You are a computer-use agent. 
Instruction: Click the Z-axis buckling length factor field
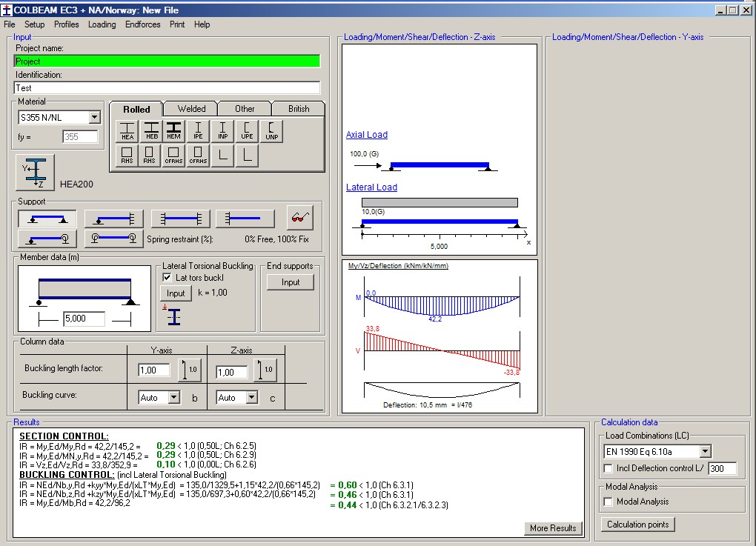tap(232, 372)
